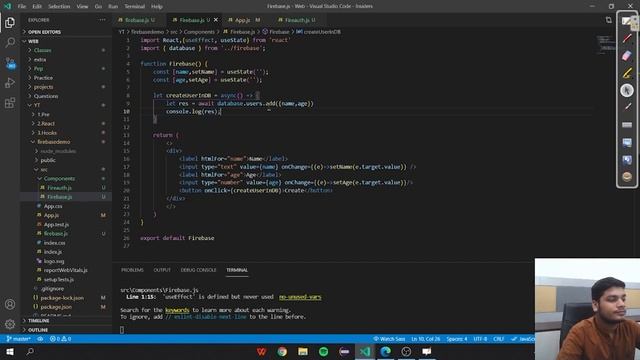Screen dimensions: 640x360
Task: Open the Help menu
Action: pos(157,6)
